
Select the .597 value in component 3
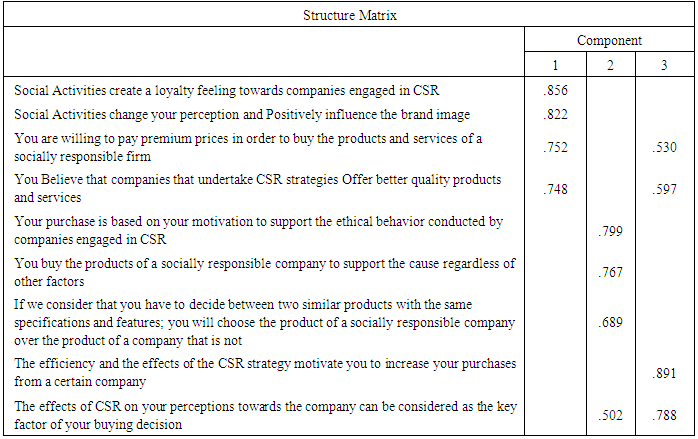point(665,189)
